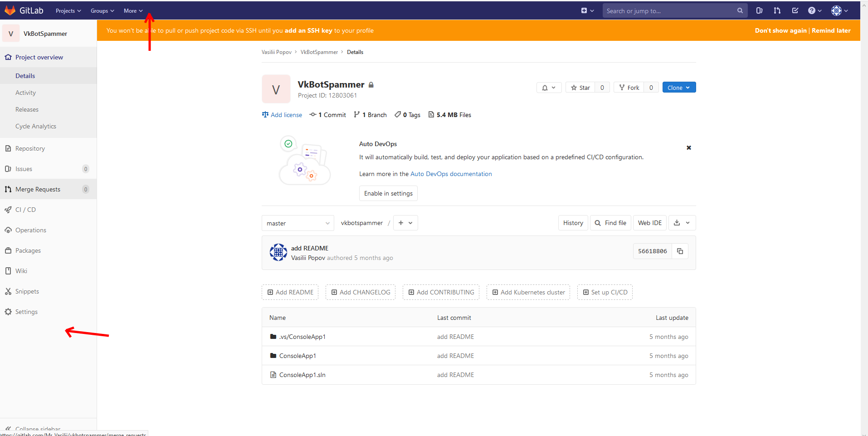This screenshot has height=436, width=868.
Task: Open the master branch selector
Action: [298, 223]
